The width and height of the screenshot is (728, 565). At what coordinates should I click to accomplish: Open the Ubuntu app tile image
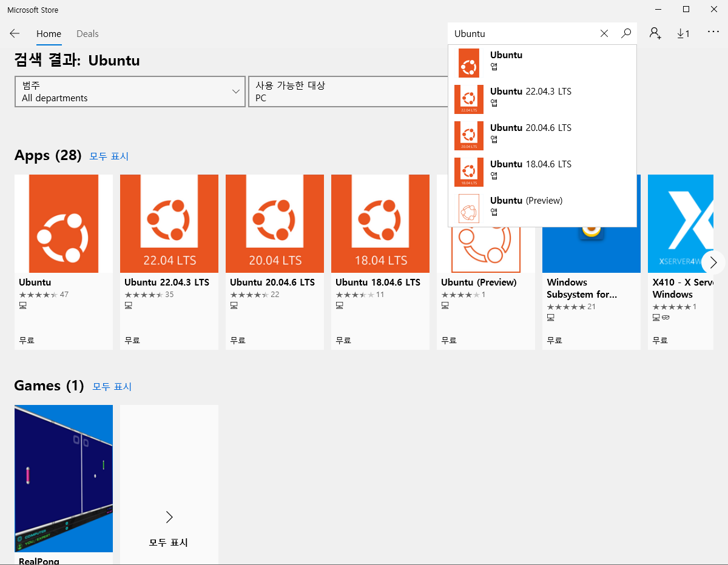tap(64, 224)
